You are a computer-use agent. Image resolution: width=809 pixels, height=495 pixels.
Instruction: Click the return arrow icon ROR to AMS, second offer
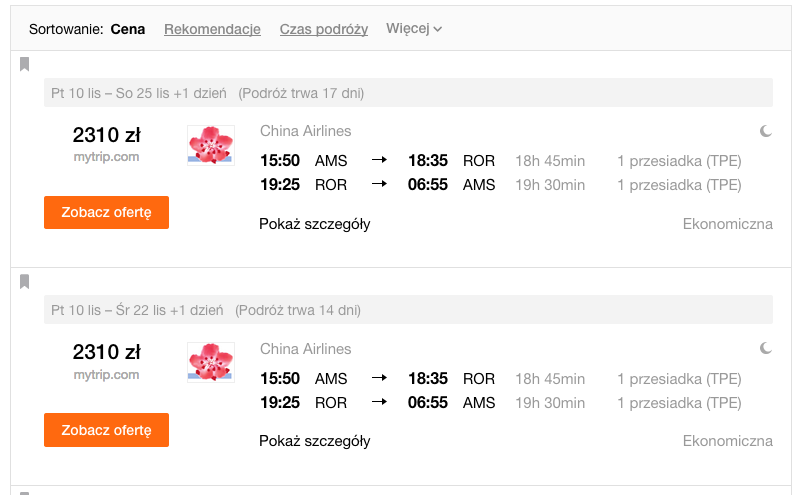pyautogui.click(x=379, y=402)
